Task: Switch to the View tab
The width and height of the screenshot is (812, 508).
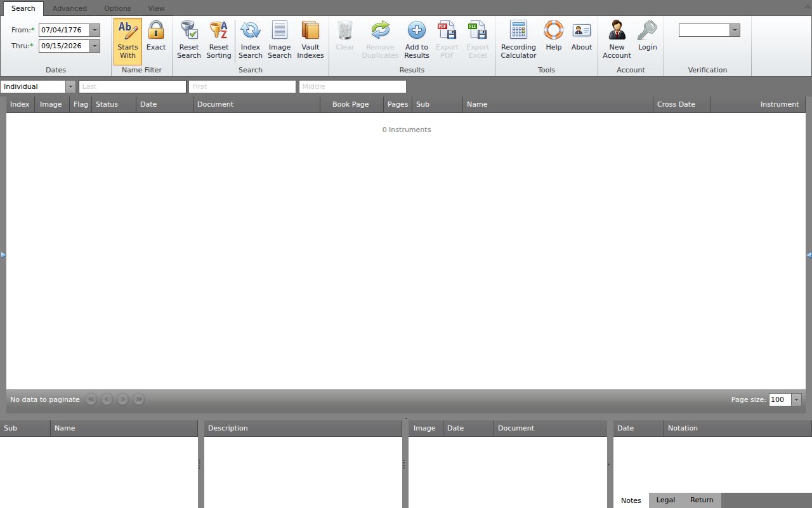Action: 156,8
